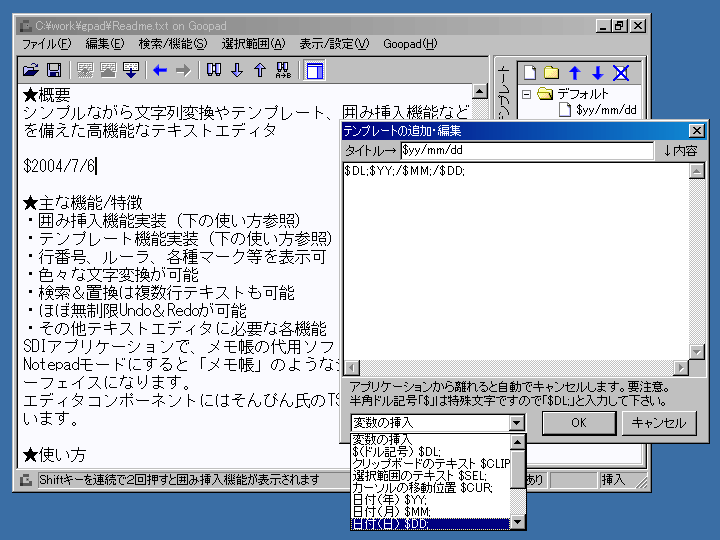Click template content horizontal scroll left arrow
Screen dimensions: 720x540
352,368
